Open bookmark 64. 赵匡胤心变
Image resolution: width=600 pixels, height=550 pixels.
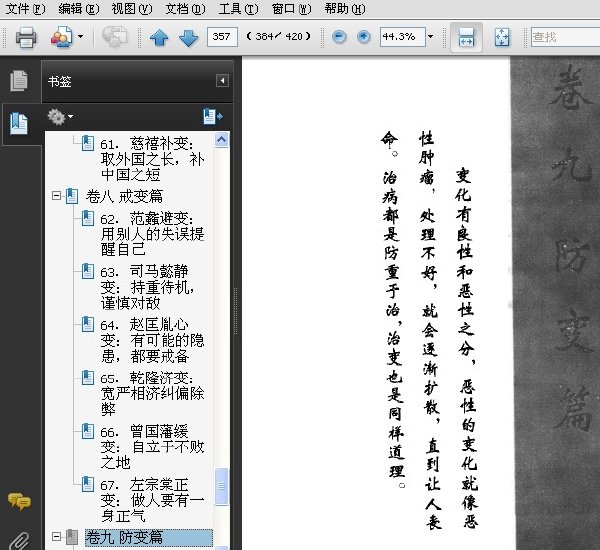pos(152,340)
